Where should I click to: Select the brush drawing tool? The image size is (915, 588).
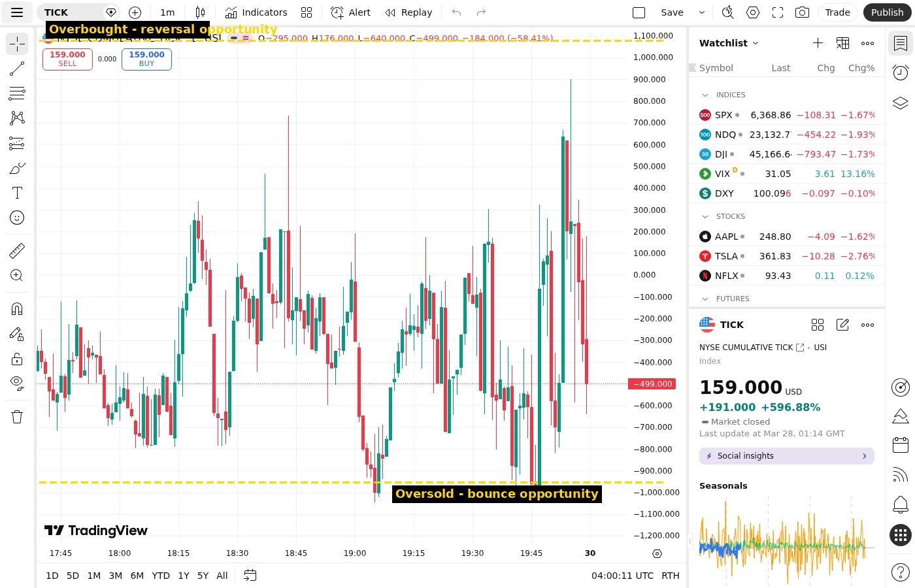pos(17,168)
